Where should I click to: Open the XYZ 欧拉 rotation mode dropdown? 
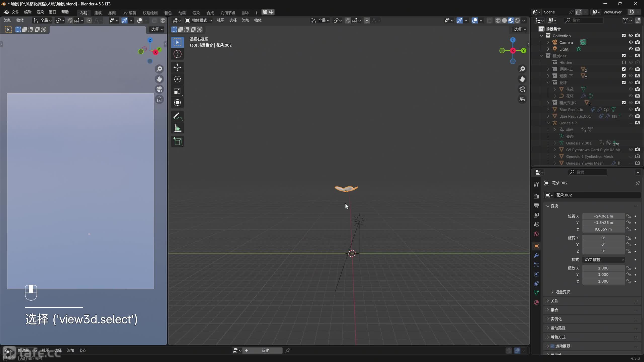pyautogui.click(x=603, y=260)
